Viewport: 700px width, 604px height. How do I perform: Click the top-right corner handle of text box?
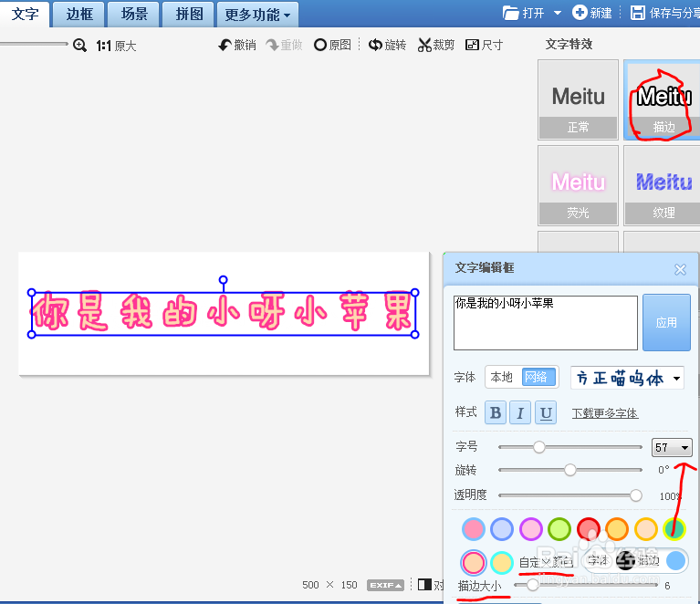click(414, 292)
